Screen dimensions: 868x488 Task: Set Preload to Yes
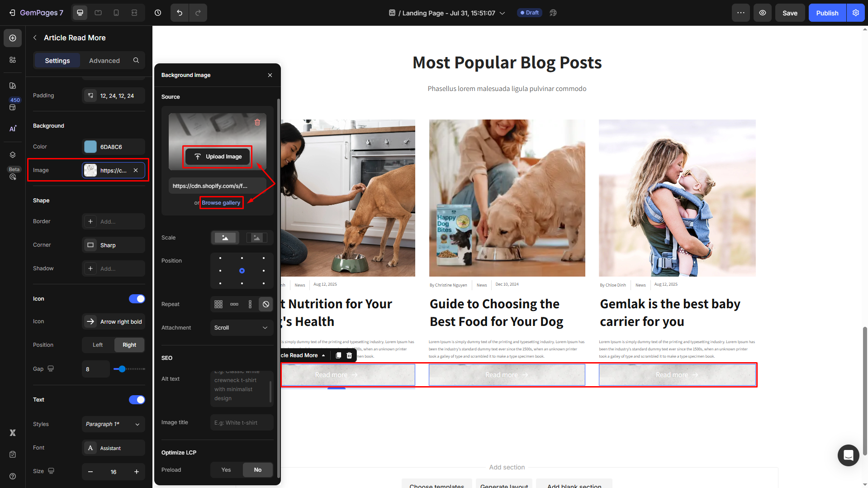coord(226,470)
